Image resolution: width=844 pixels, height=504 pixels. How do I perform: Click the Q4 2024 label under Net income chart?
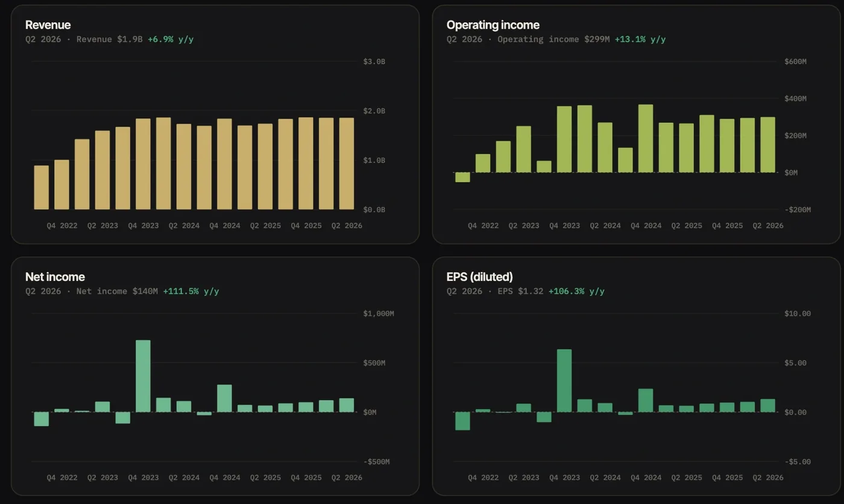(225, 477)
